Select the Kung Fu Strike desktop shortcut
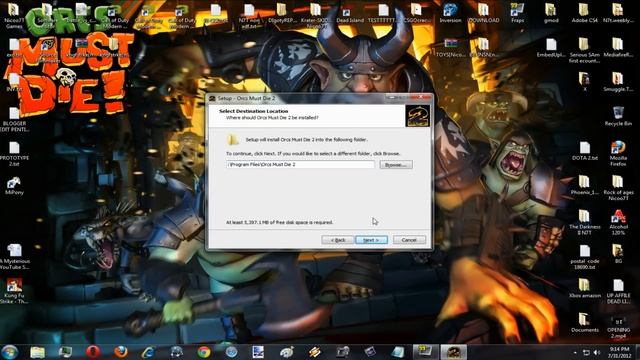Viewport: 640px width, 360px height. point(14,291)
